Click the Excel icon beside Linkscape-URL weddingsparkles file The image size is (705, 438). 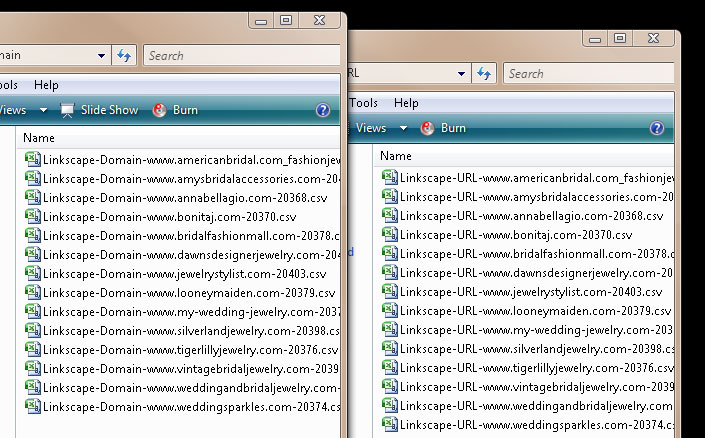pos(390,425)
